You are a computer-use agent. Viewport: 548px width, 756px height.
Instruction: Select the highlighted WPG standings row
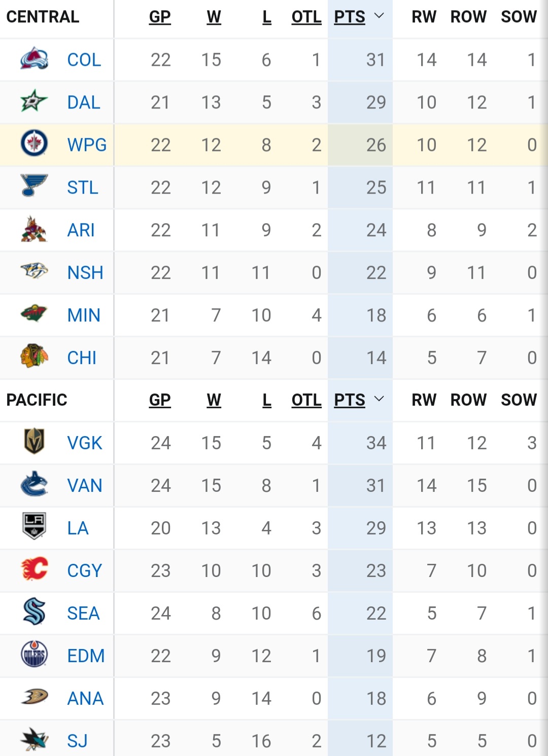pos(274,145)
